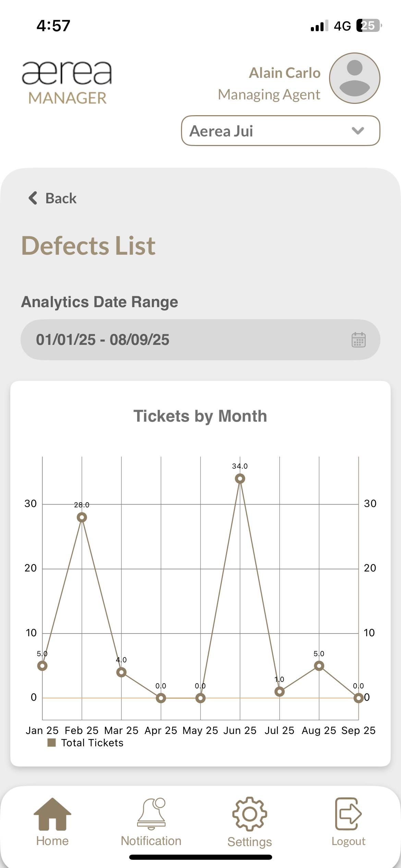Open Settings gear icon
Screen dimensions: 401x868
click(x=250, y=814)
